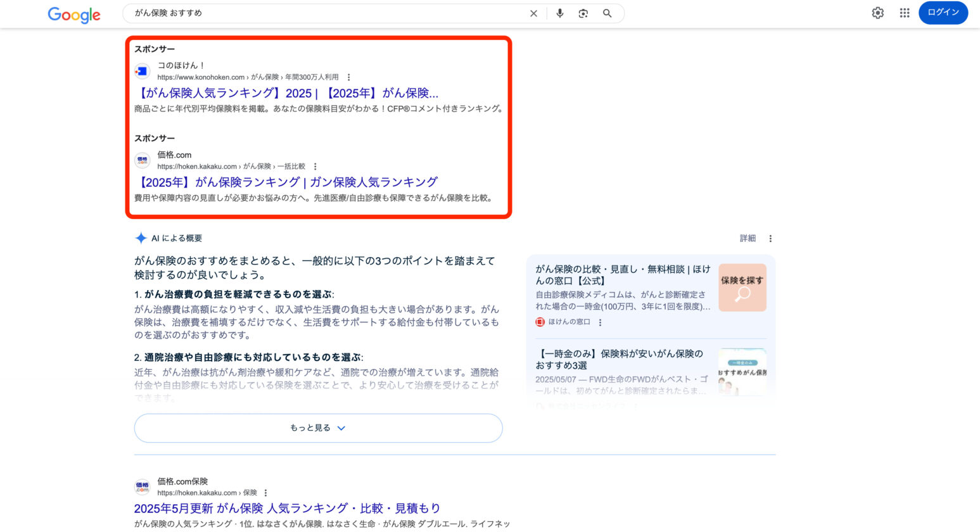Click the AI による概要 label

coord(177,238)
